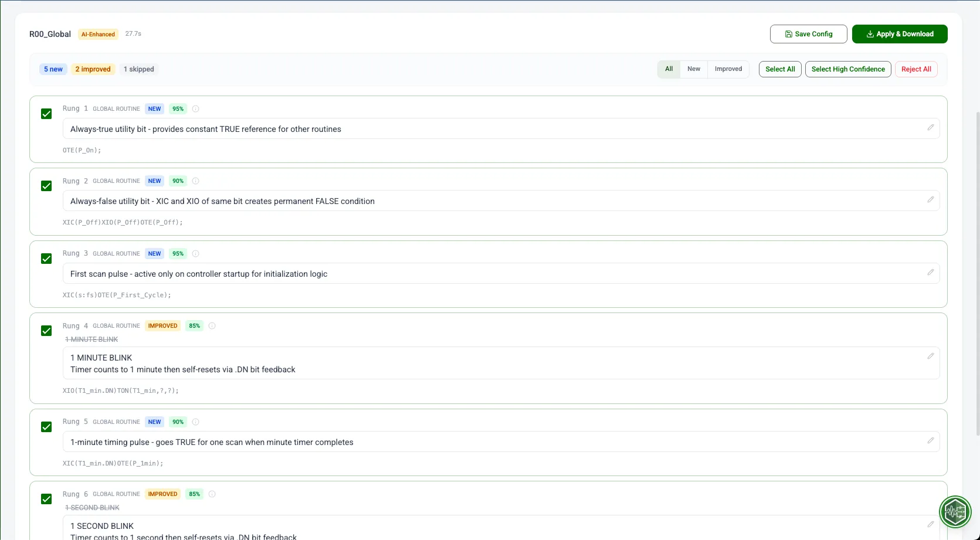
Task: Click the NEW badge on Rung 5
Action: pos(154,422)
